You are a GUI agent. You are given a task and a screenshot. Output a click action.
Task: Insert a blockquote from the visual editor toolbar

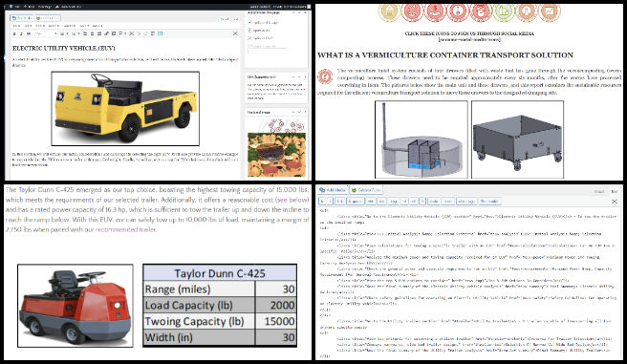(x=29, y=33)
